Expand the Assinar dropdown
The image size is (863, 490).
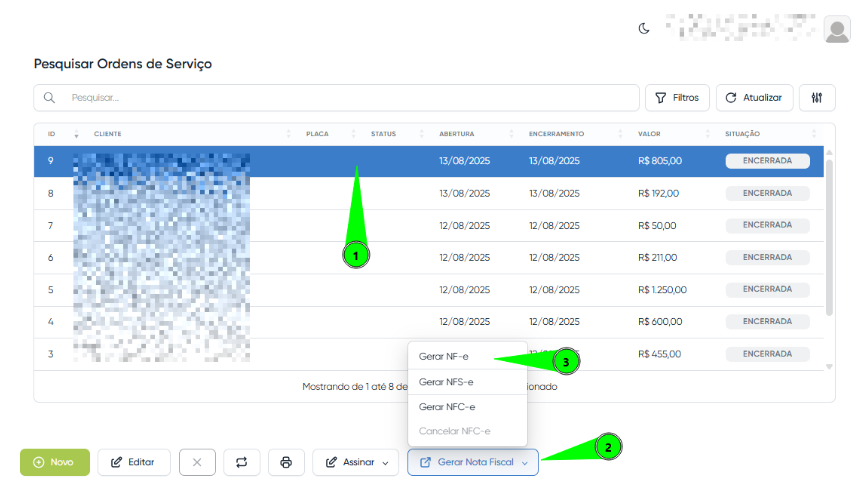click(x=355, y=462)
